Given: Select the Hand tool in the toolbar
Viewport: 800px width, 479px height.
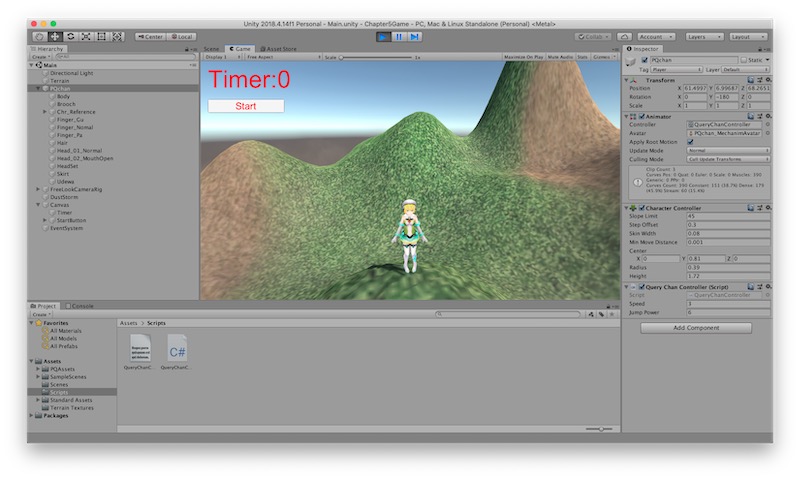Looking at the screenshot, I should tap(39, 37).
